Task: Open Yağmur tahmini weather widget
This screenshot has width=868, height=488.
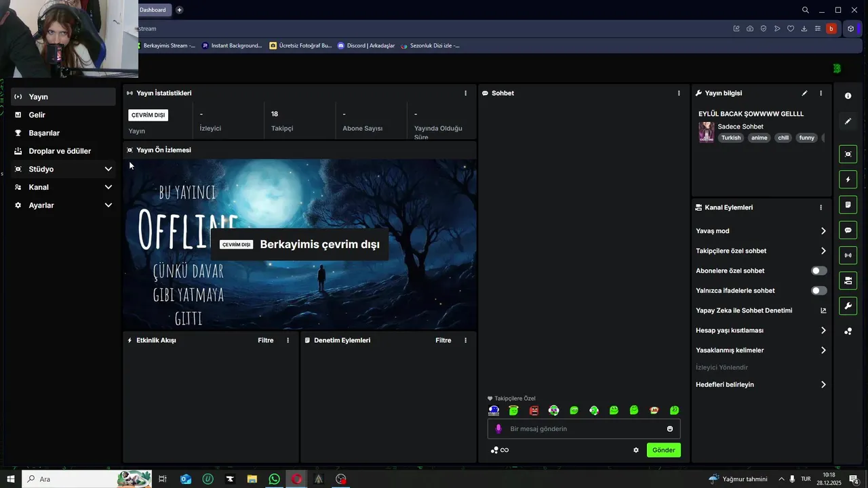Action: (738, 479)
